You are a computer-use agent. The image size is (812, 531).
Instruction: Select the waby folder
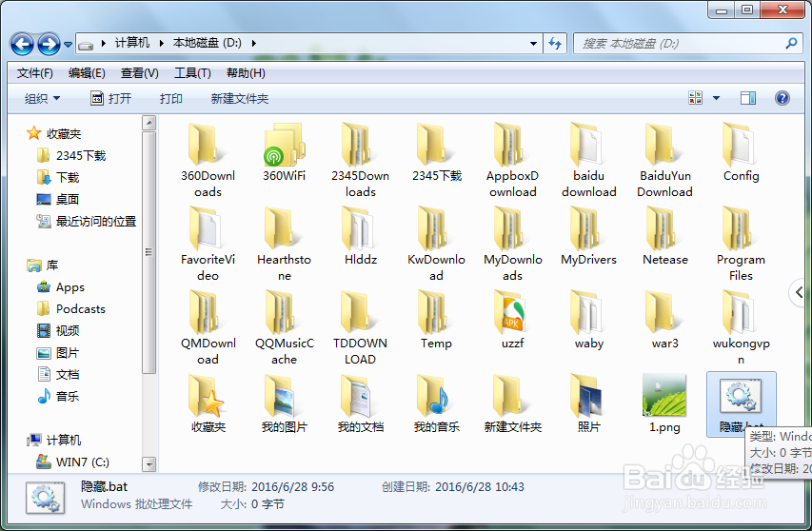click(x=589, y=321)
